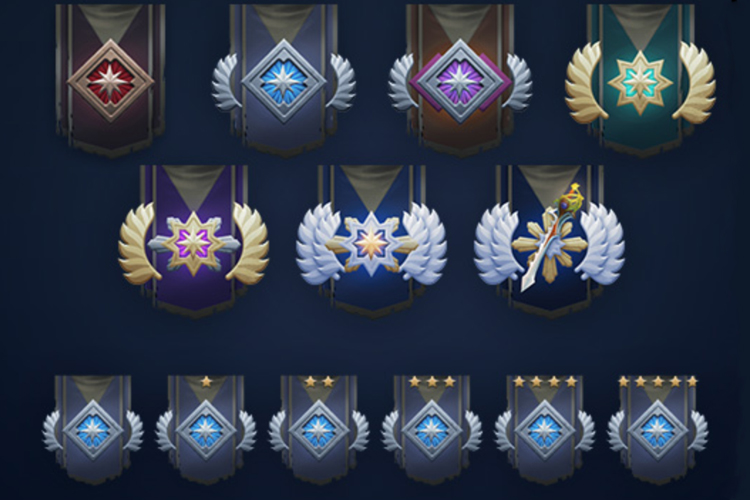This screenshot has width=750, height=500.
Task: Click the red Herald rank medal
Action: pyautogui.click(x=110, y=80)
